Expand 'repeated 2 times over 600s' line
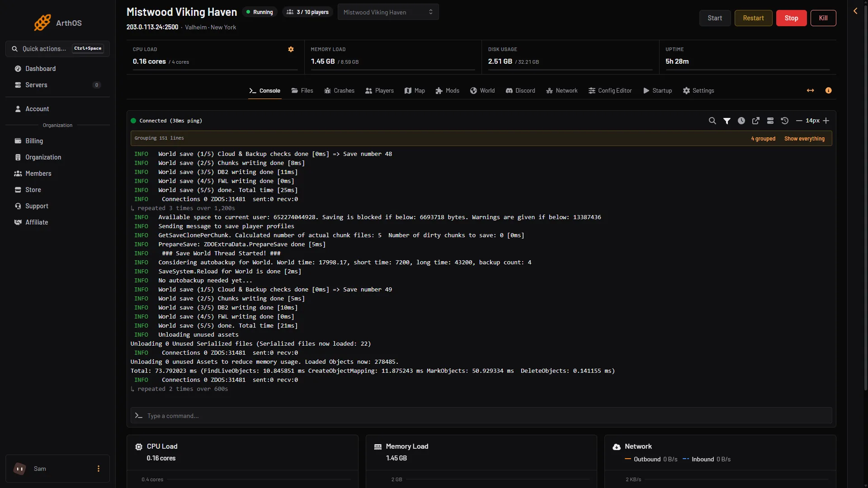This screenshot has height=488, width=868. coord(179,389)
